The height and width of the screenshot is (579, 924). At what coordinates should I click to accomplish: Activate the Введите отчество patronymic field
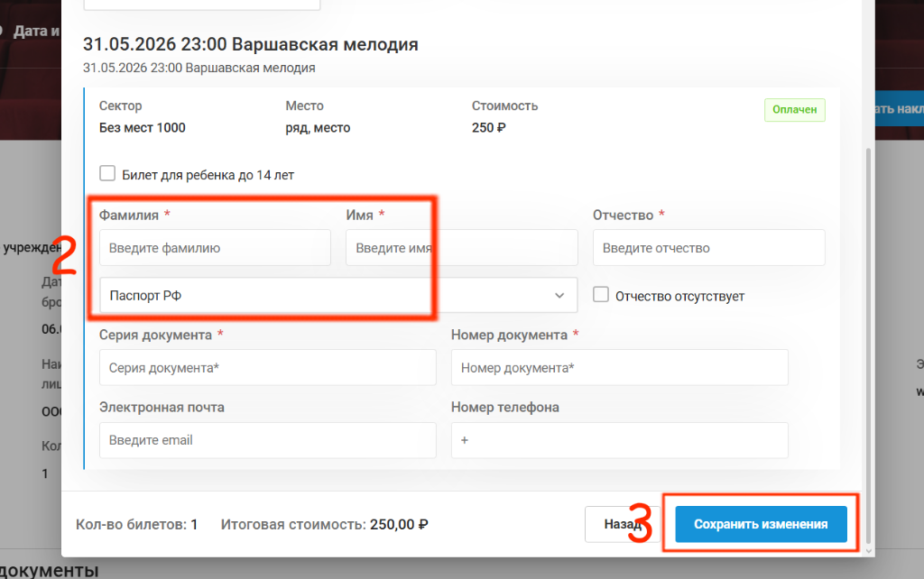click(709, 248)
